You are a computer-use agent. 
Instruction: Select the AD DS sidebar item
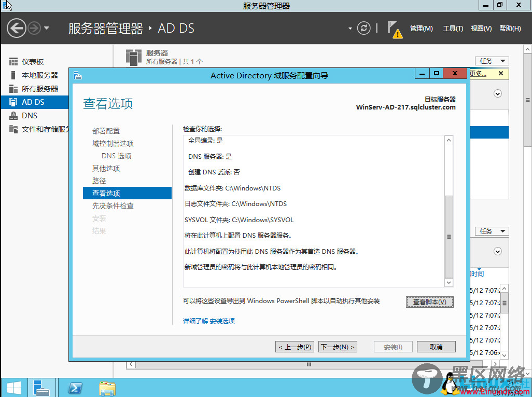(x=35, y=102)
